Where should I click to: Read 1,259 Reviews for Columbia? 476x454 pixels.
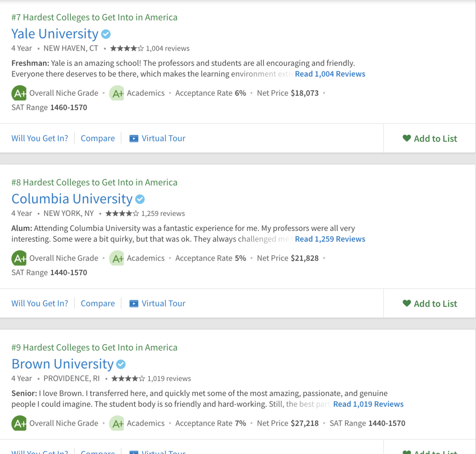tap(330, 239)
